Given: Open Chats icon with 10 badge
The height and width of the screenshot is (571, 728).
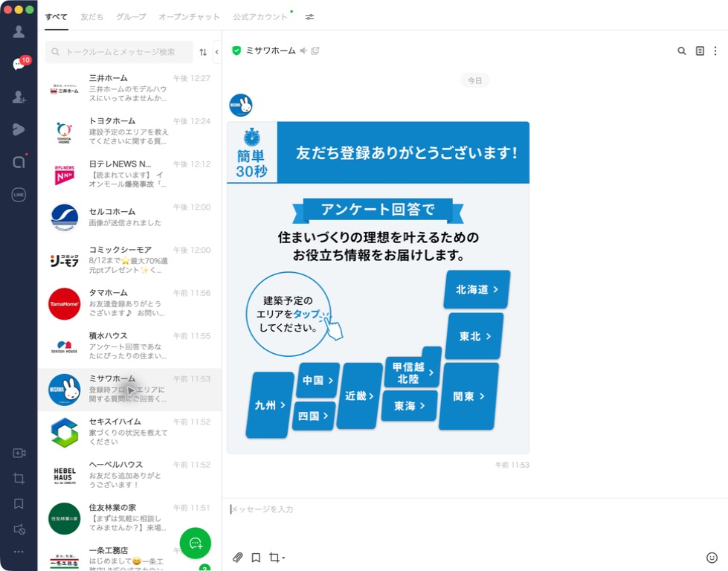Looking at the screenshot, I should tap(20, 63).
